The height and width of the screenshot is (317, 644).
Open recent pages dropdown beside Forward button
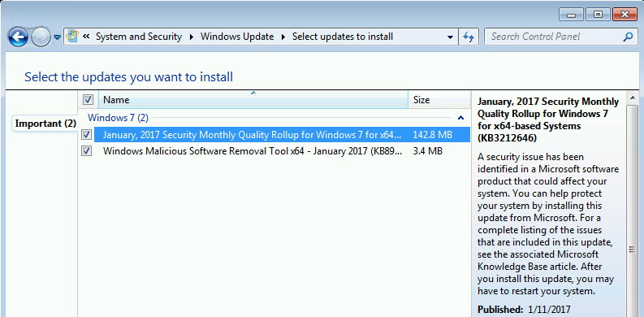(57, 37)
